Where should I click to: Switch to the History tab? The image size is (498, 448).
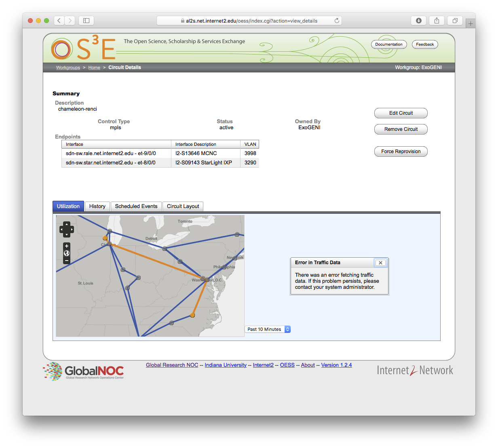point(97,206)
